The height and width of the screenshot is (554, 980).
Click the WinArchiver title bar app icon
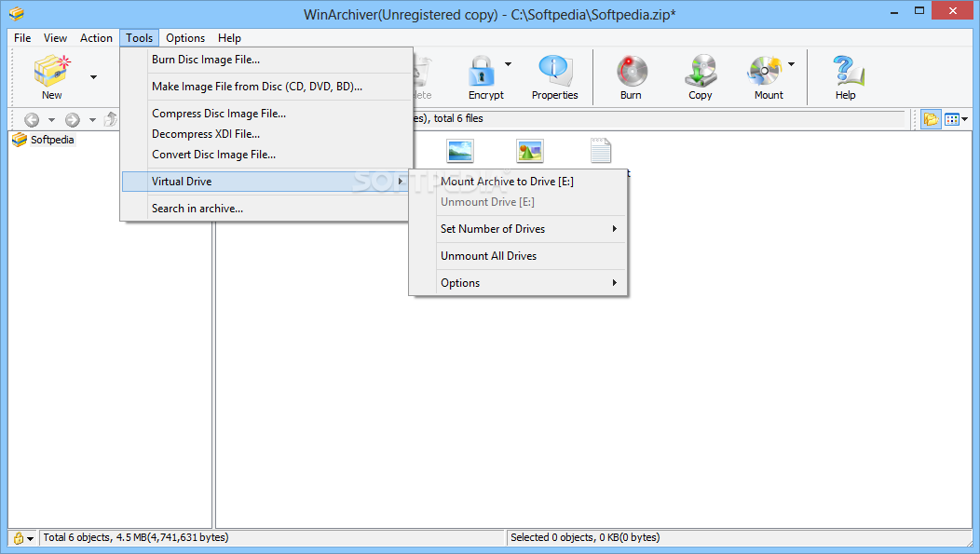point(16,13)
